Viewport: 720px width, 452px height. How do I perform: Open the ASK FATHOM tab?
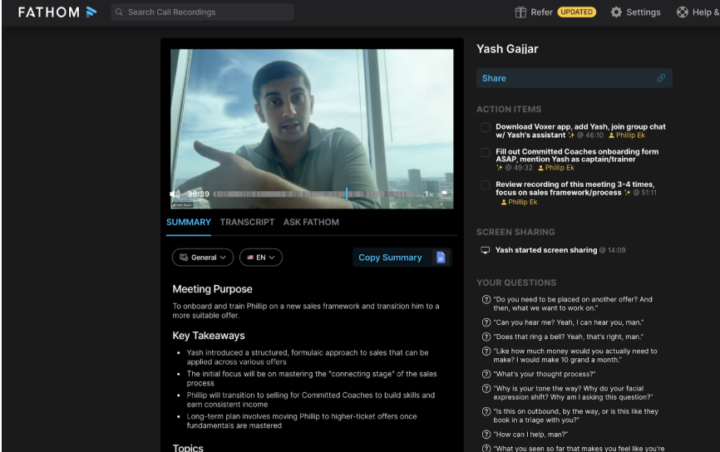311,222
